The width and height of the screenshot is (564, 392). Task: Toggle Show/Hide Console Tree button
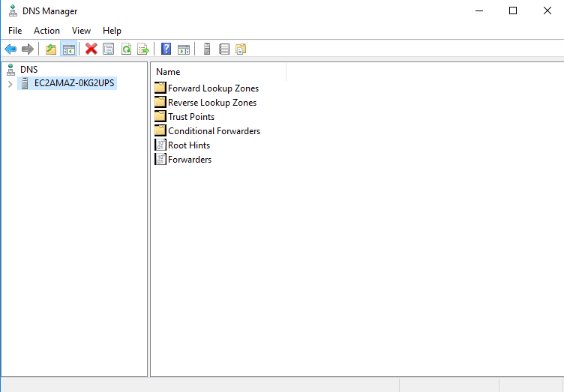coord(68,49)
